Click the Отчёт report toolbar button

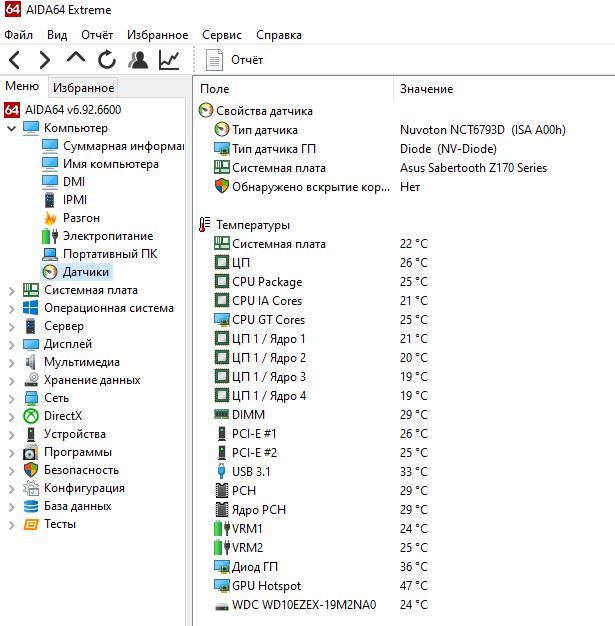click(x=234, y=60)
